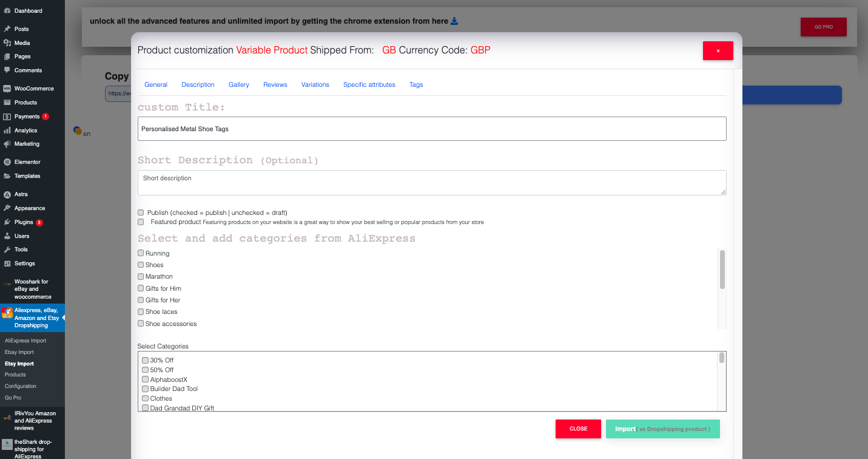Enable the Featured product checkbox
The width and height of the screenshot is (868, 459).
coord(141,222)
